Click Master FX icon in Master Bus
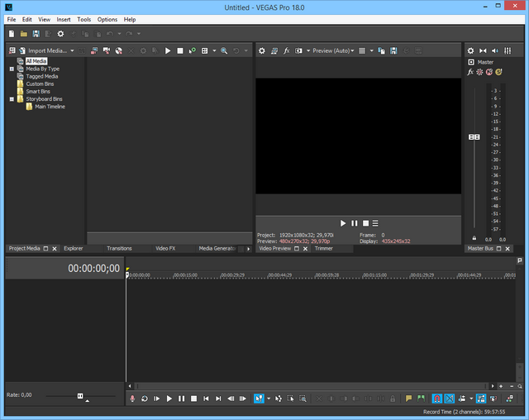This screenshot has width=529, height=420. click(x=470, y=72)
